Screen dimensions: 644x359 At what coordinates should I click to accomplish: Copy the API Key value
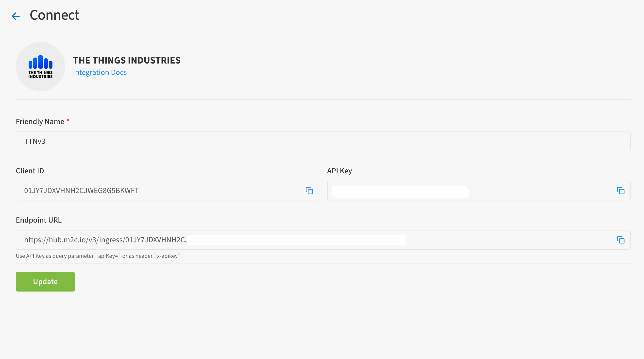[621, 191]
